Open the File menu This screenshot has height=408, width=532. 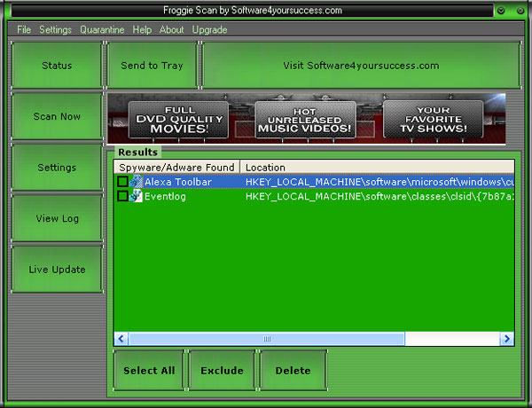24,30
